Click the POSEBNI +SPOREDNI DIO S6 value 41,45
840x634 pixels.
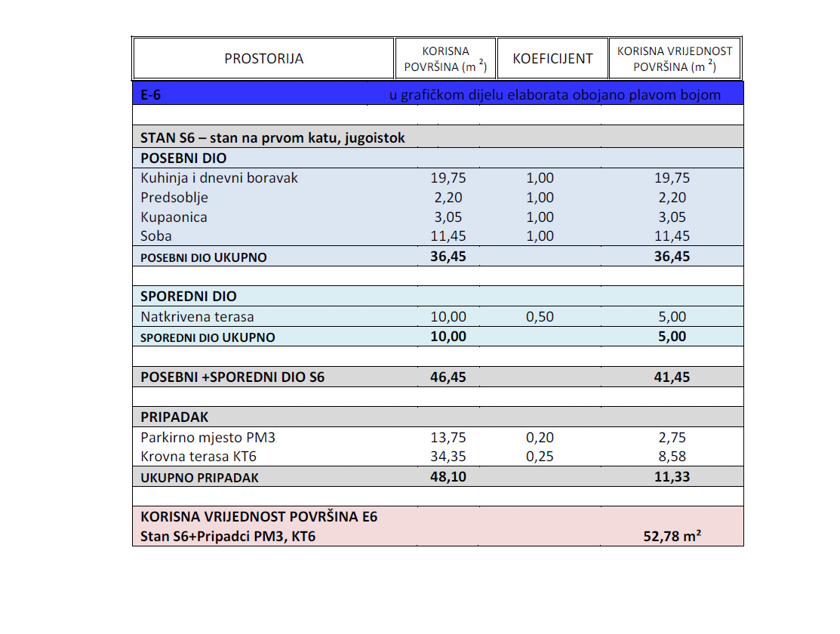[672, 377]
